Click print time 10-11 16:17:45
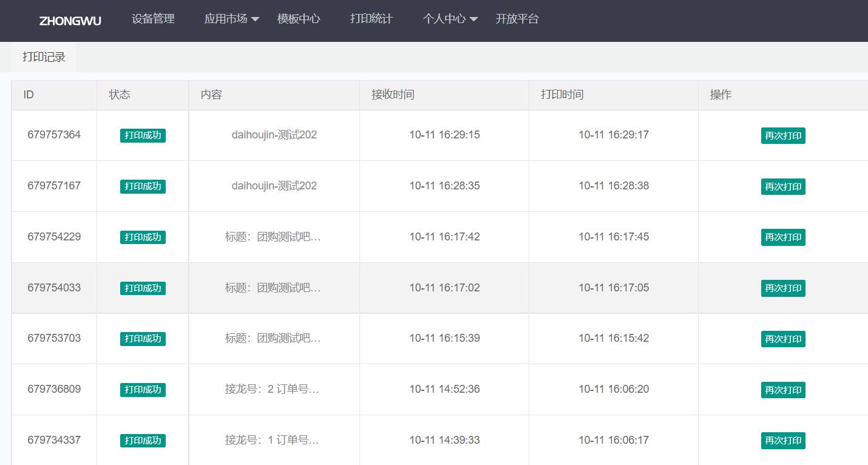The image size is (868, 465). (614, 237)
